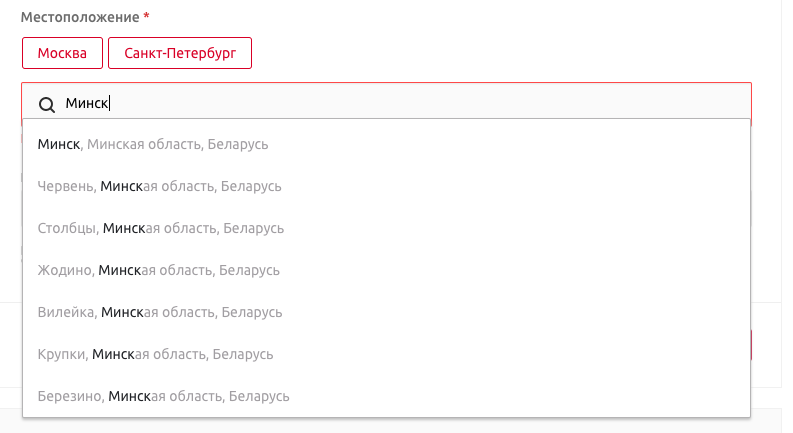The width and height of the screenshot is (793, 433).
Task: Click the red button edge behind dropdown
Action: click(x=752, y=345)
